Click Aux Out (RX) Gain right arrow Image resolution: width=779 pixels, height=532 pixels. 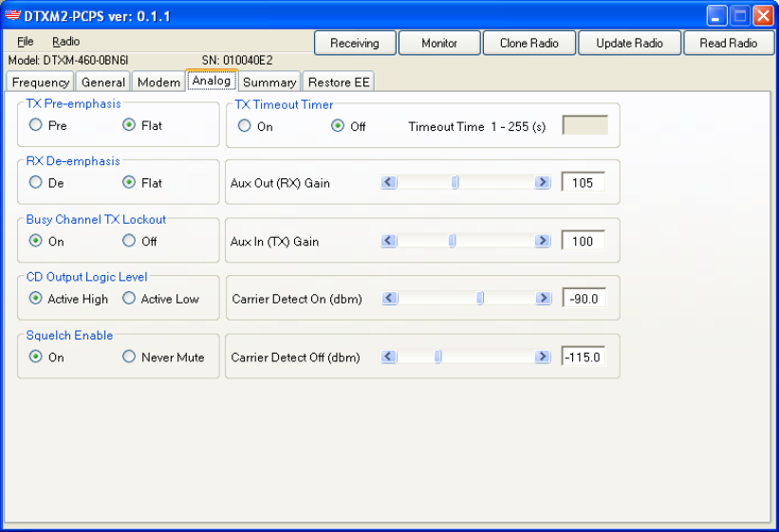point(543,182)
